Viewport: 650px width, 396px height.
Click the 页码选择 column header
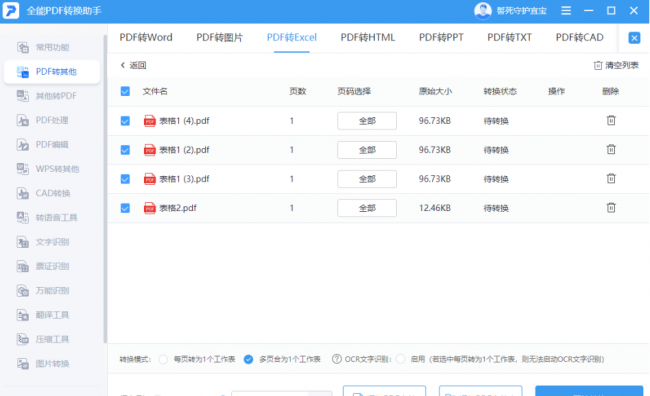click(354, 91)
